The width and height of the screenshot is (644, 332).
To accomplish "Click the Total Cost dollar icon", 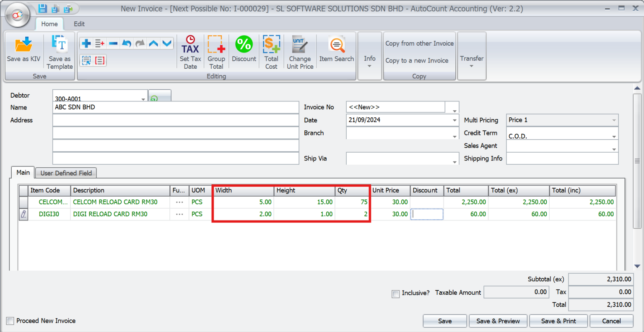I will click(271, 44).
